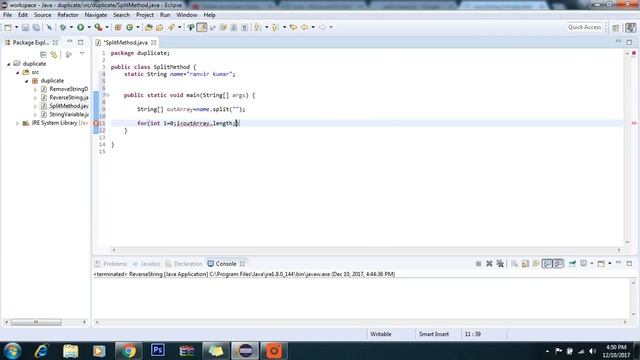Click Package Explorer horizontal scrollbar thumb
This screenshot has height=360, width=640.
click(36, 322)
